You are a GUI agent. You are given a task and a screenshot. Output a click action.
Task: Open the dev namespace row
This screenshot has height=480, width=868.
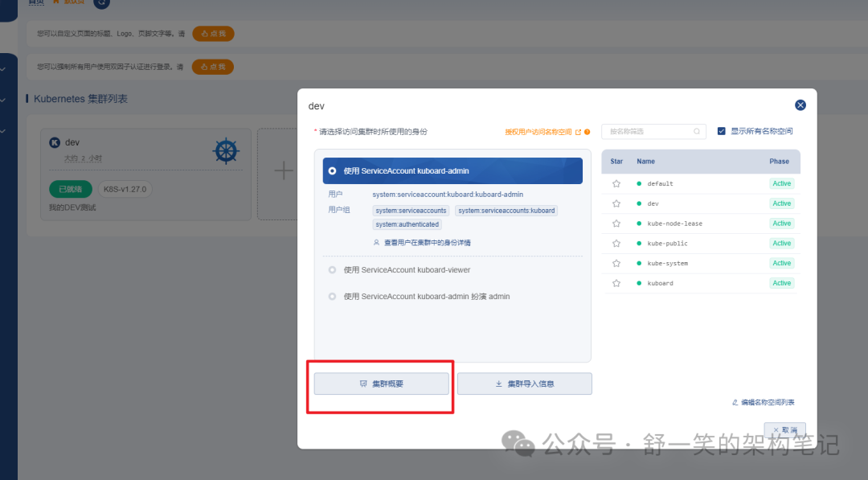[701, 203]
